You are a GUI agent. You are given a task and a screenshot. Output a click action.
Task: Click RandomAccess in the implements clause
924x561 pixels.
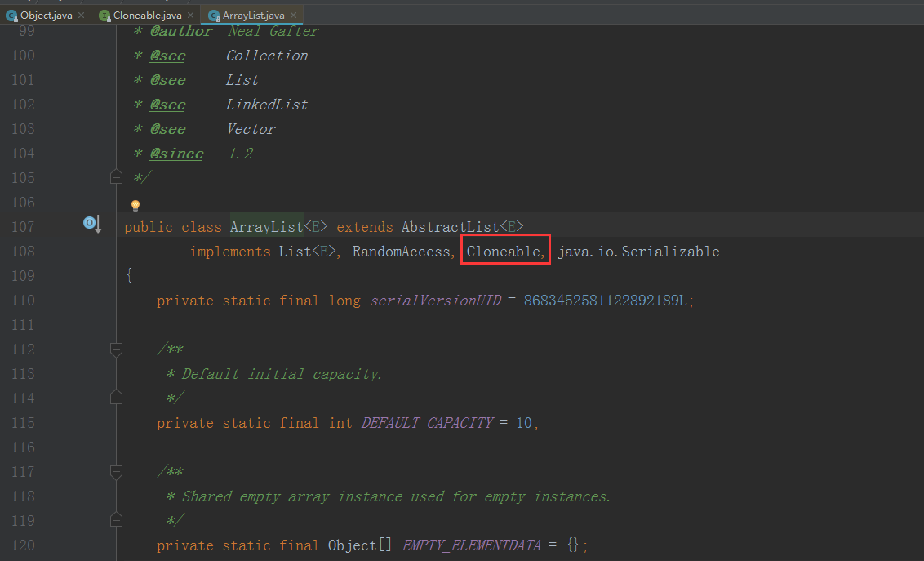(x=402, y=252)
